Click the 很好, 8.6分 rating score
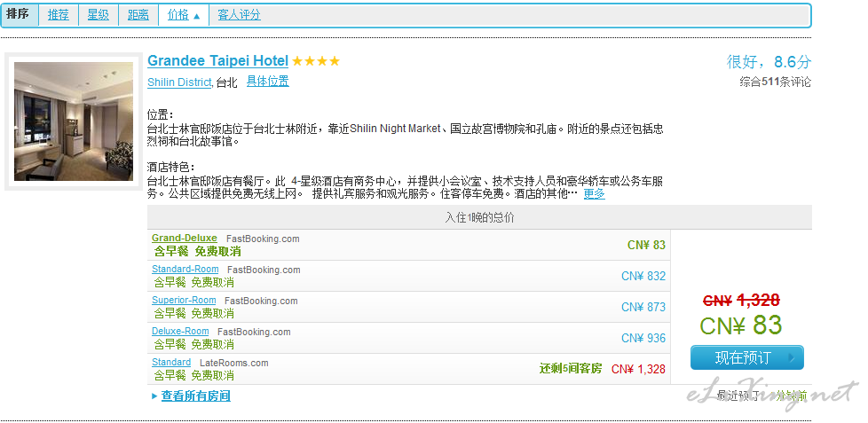868x423 pixels. 769,62
